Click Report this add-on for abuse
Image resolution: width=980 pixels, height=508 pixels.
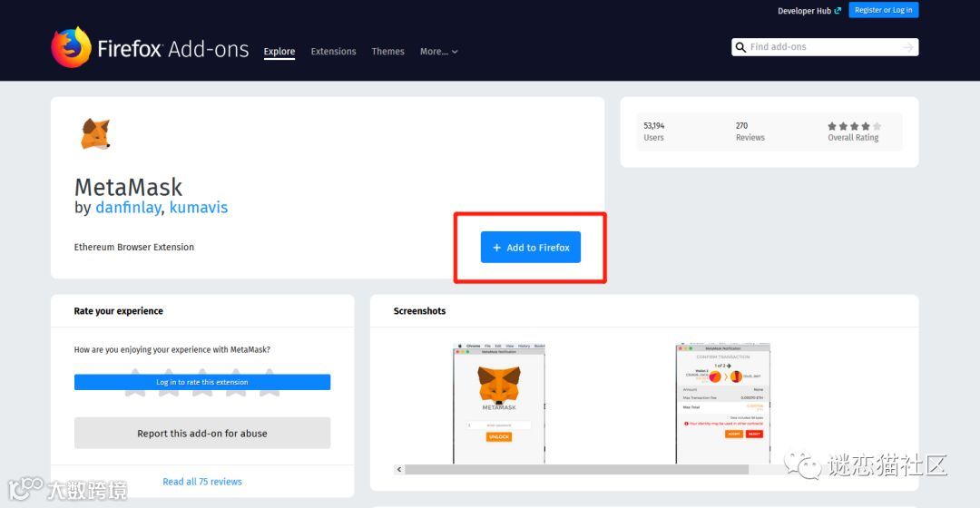pyautogui.click(x=201, y=433)
